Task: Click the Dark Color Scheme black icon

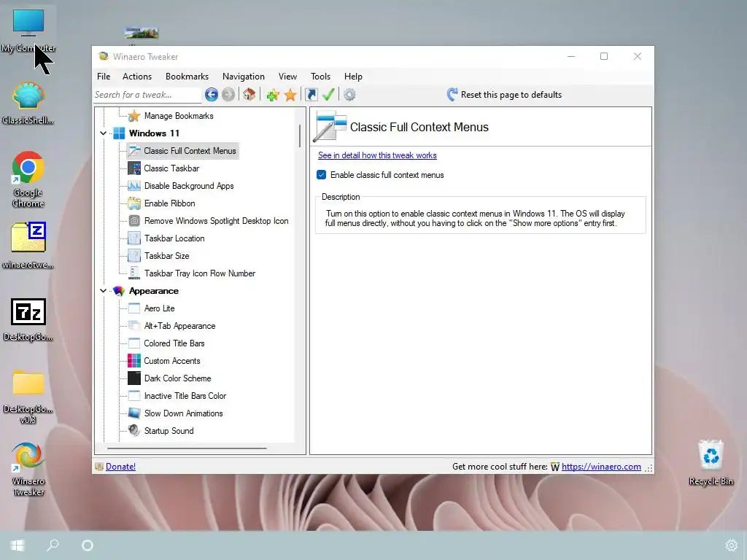Action: [x=134, y=378]
